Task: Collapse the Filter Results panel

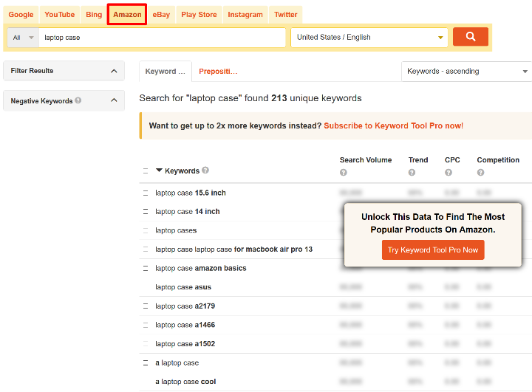Action: coord(114,71)
